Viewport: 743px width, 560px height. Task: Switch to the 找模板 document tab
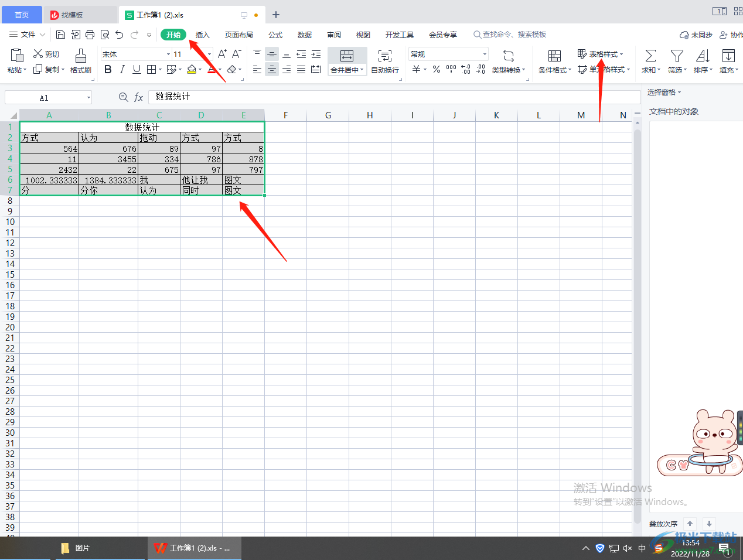pyautogui.click(x=81, y=15)
